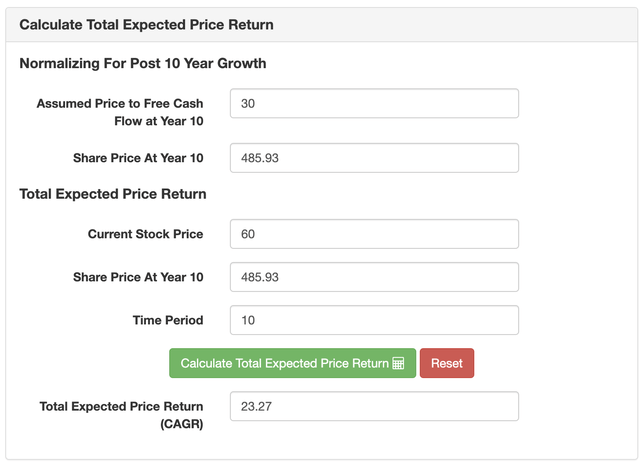Click the gray panel header bar right of title
Image resolution: width=640 pixels, height=466 pixels.
pyautogui.click(x=453, y=24)
